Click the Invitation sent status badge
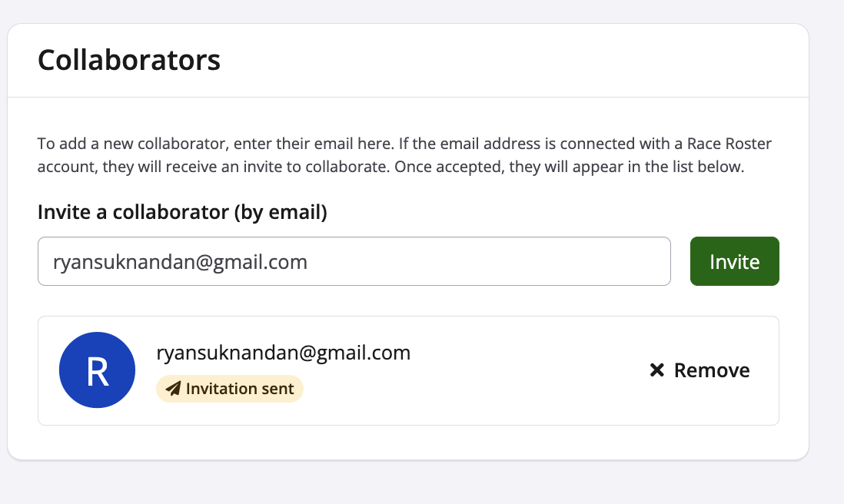 point(230,389)
